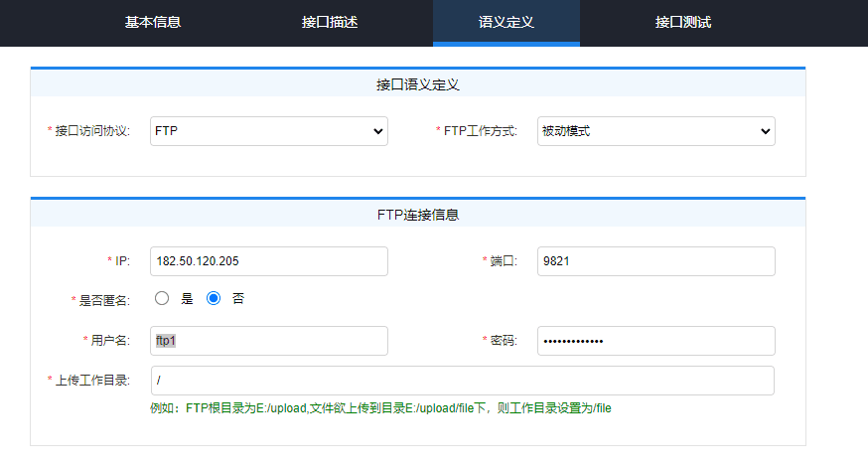Select the 语义定义 tab

point(506,22)
